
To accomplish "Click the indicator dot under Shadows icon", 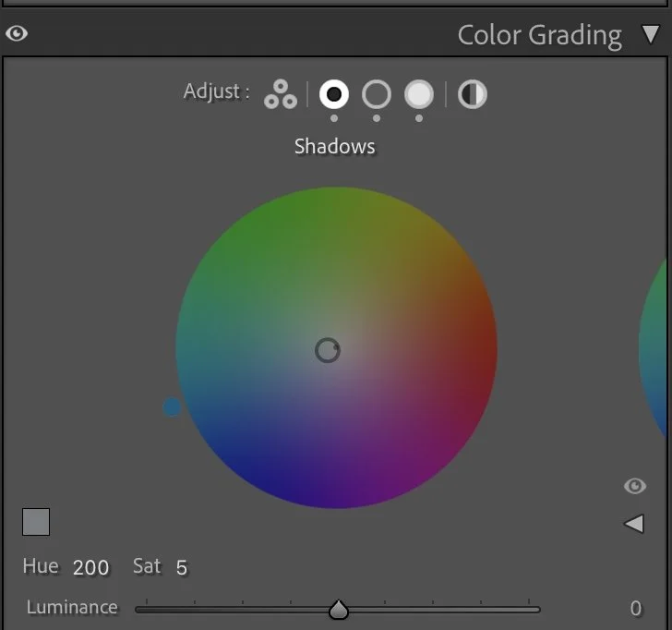I will 334,118.
